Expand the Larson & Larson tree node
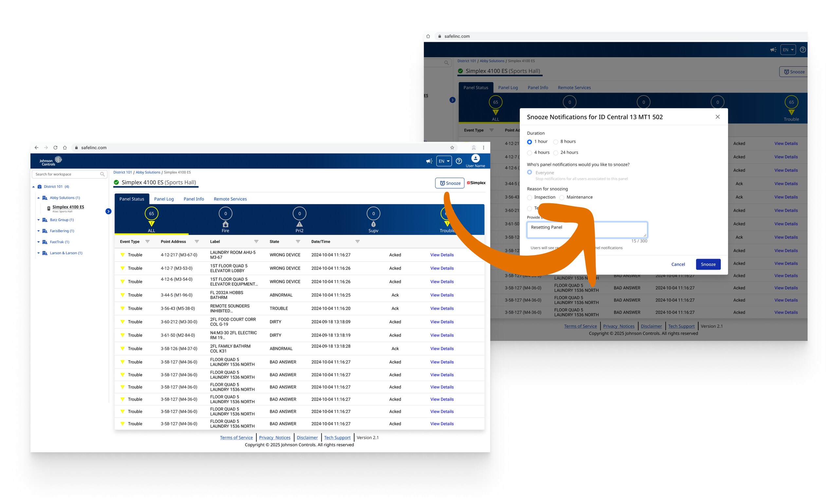Image resolution: width=838 pixels, height=504 pixels. coord(38,253)
